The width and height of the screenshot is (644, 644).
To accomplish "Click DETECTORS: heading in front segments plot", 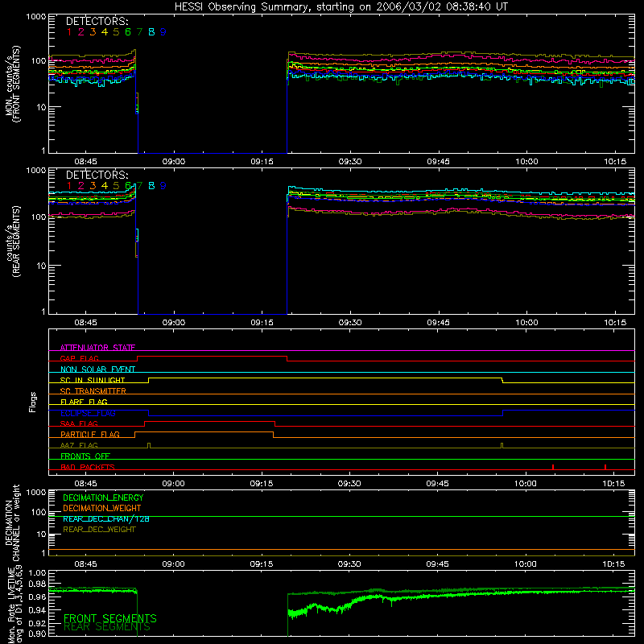I will 97,21.
